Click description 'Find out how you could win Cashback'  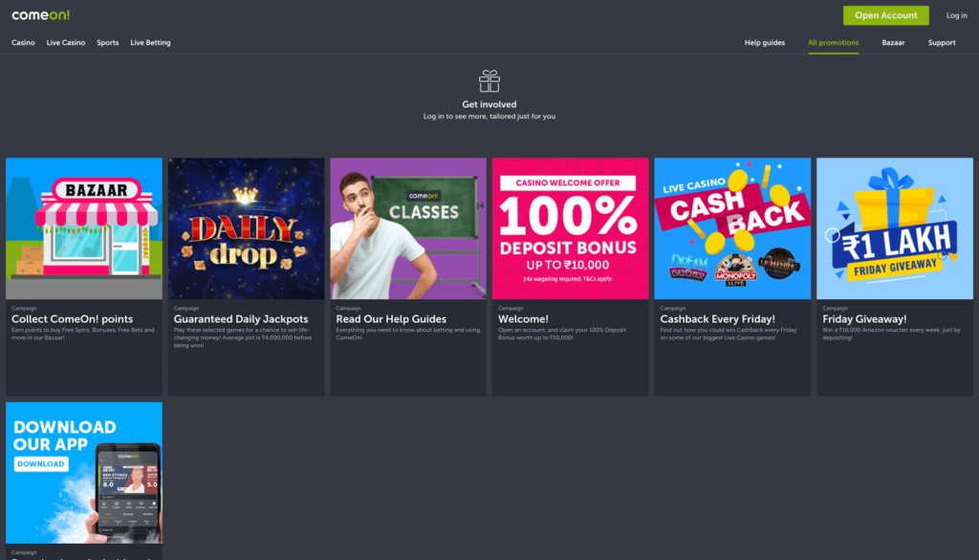click(728, 334)
